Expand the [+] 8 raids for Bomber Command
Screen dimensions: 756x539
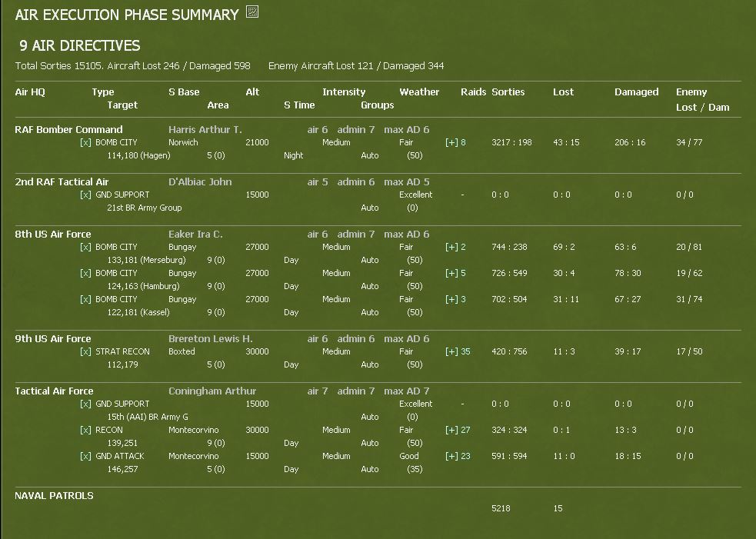(x=455, y=143)
